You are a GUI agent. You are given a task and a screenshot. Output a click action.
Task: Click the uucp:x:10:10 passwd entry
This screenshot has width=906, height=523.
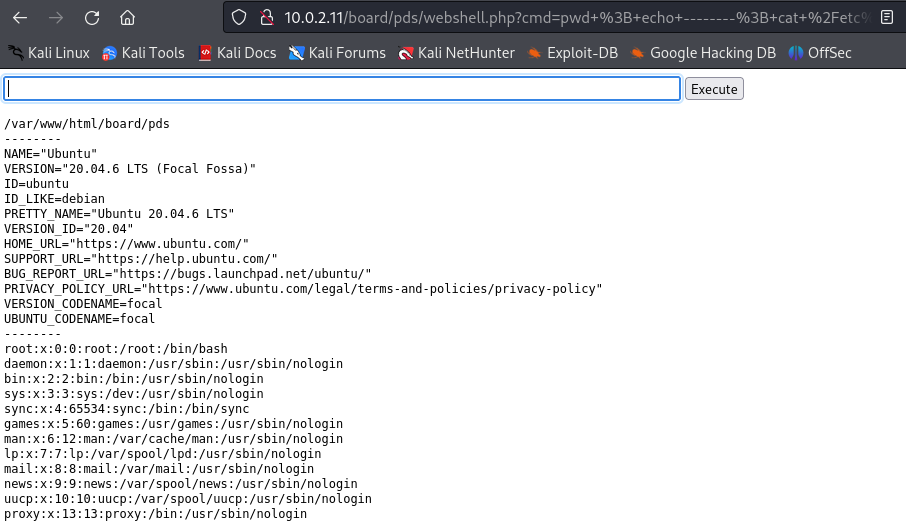(188, 499)
